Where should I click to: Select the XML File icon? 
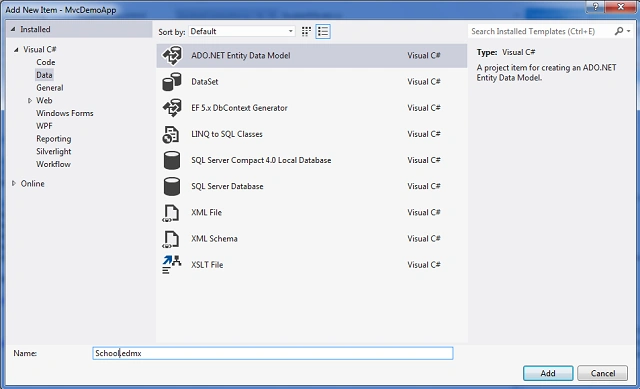(x=171, y=213)
